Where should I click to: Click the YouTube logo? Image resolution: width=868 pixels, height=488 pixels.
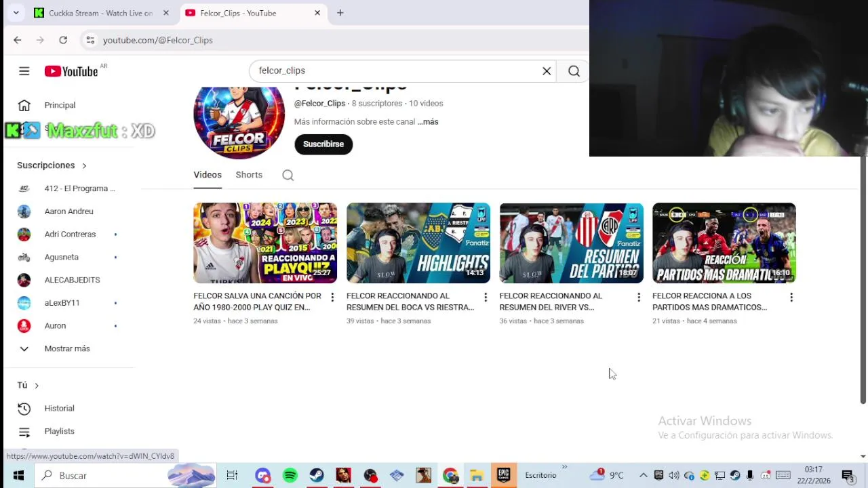pyautogui.click(x=71, y=71)
